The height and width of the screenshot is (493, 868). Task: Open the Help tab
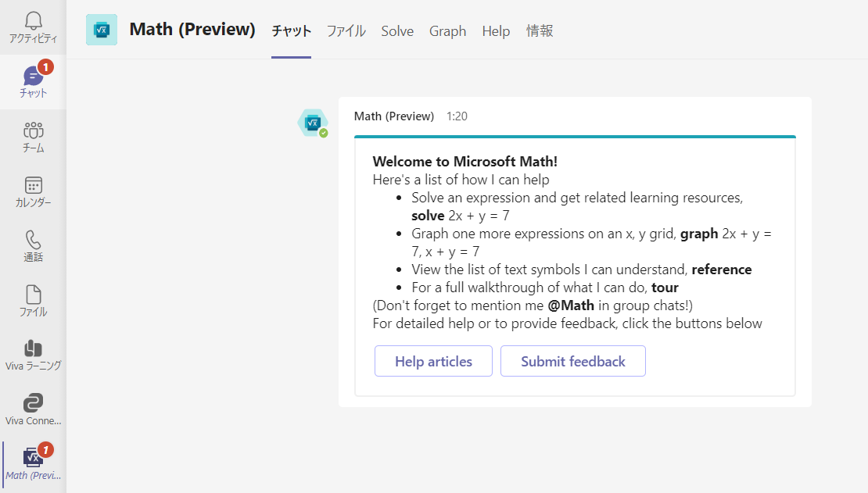pyautogui.click(x=496, y=30)
